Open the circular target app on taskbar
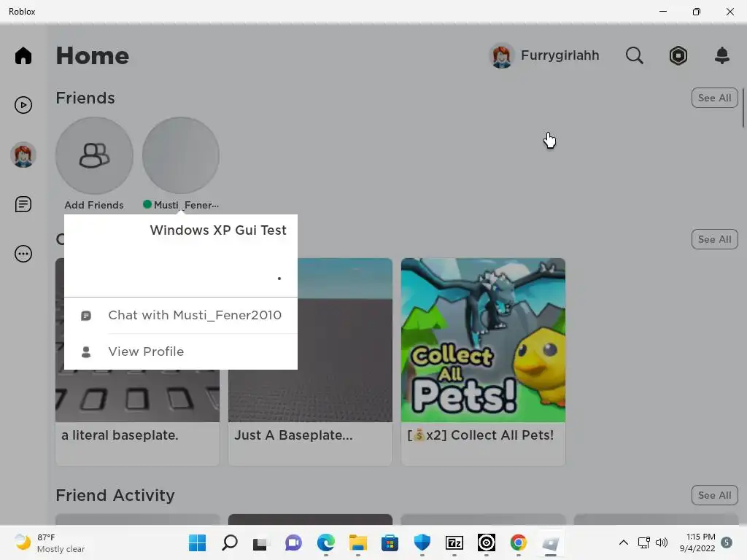The image size is (747, 560). tap(487, 542)
